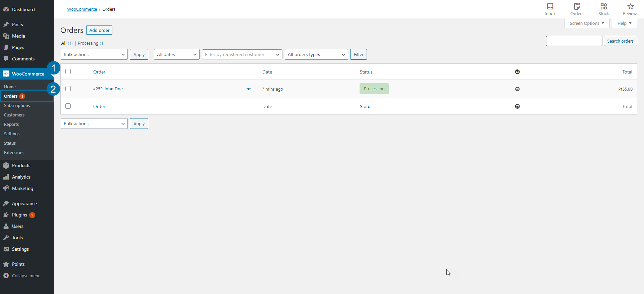Open the Customers submenu item

tap(14, 115)
